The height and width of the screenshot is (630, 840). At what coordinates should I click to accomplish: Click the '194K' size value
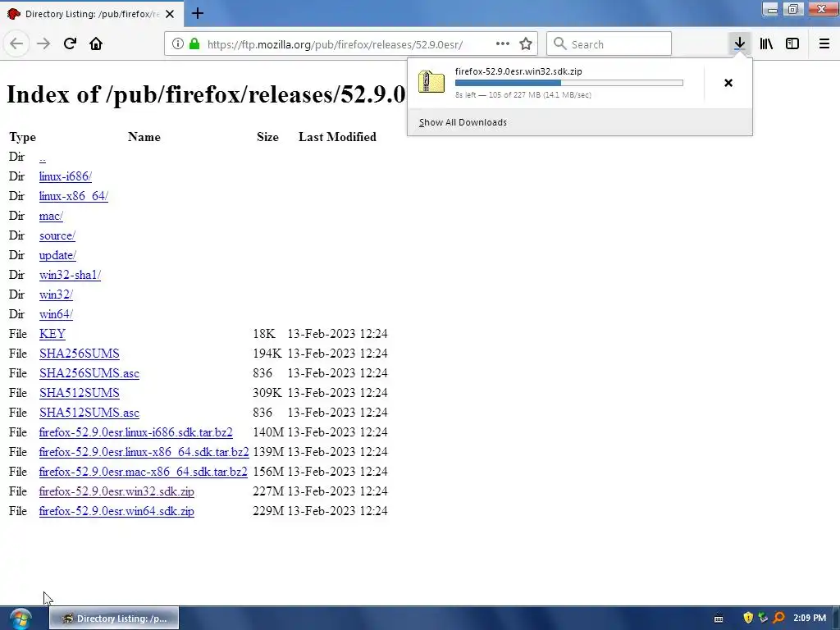tap(267, 354)
